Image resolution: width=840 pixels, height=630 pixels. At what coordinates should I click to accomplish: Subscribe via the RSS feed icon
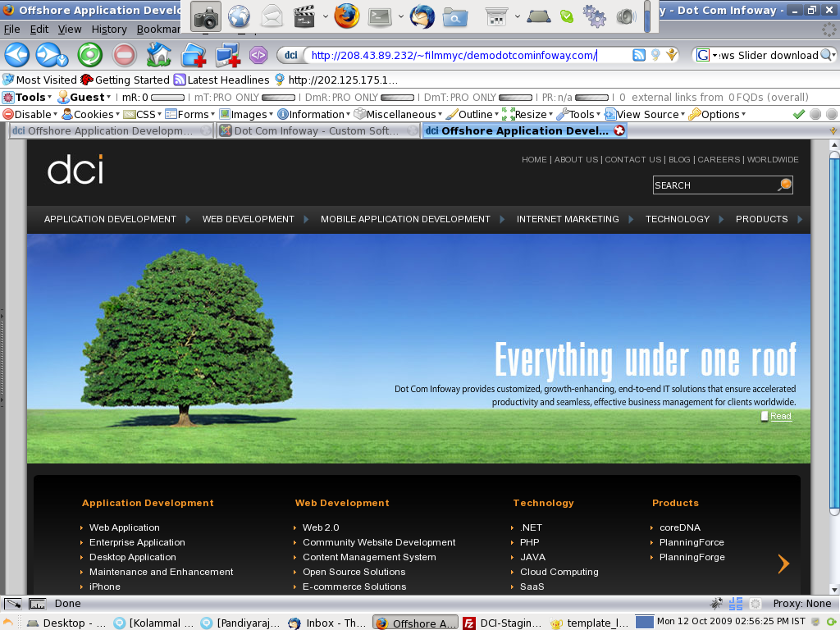coord(638,55)
